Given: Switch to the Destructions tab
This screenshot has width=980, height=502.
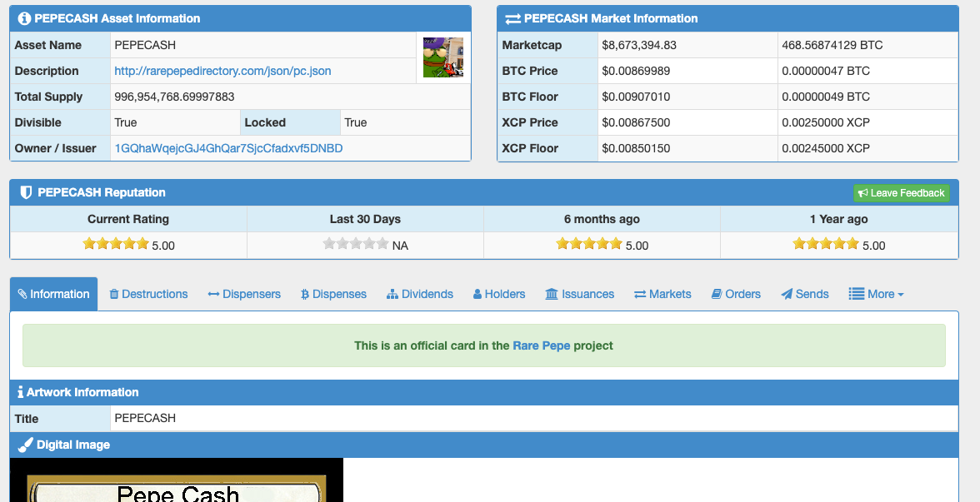Looking at the screenshot, I should pyautogui.click(x=148, y=294).
